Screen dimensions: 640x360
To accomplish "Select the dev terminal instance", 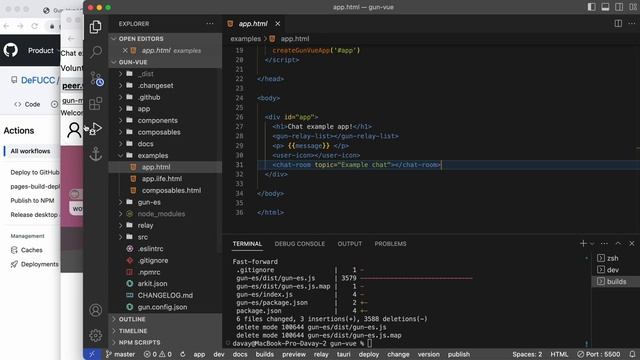I will pos(615,270).
